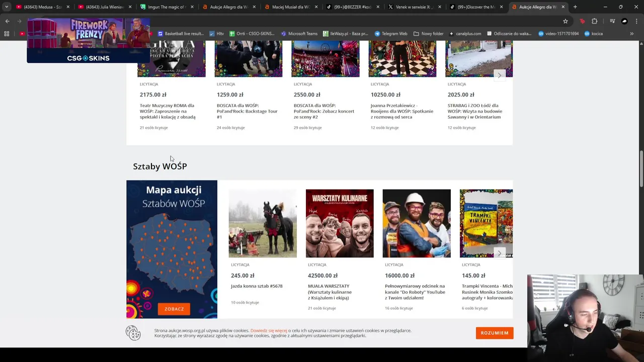
Task: Open BOSCATA Zobacz koncert ze sceny #2 title
Action: click(x=324, y=111)
